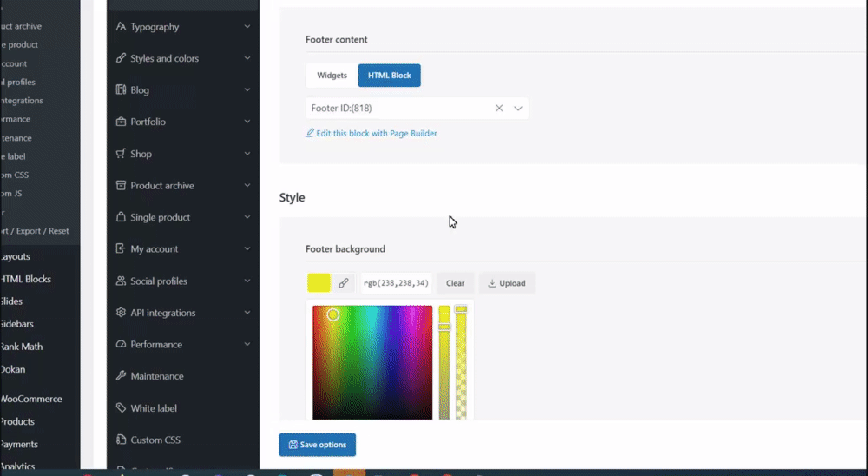
Task: Open Rank Math in the WordPress sidebar
Action: pyautogui.click(x=22, y=347)
